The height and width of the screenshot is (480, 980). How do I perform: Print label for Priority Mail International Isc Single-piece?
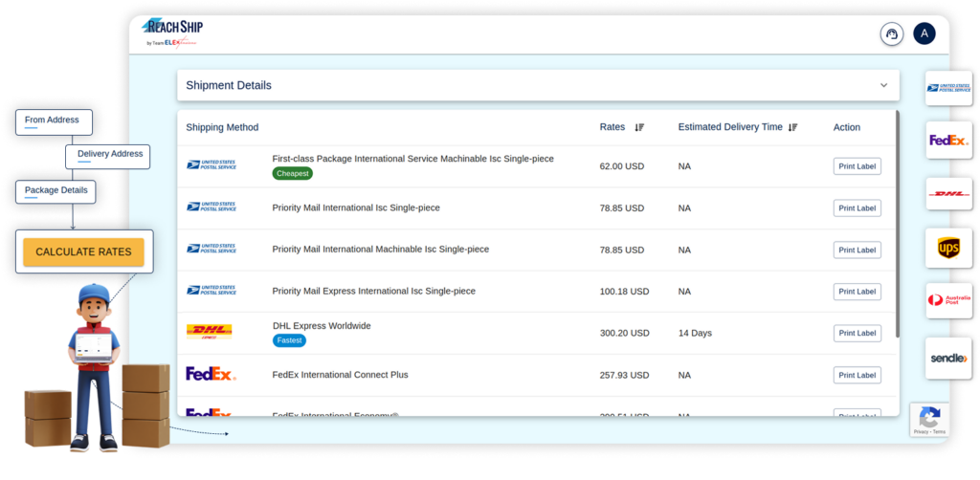(857, 207)
